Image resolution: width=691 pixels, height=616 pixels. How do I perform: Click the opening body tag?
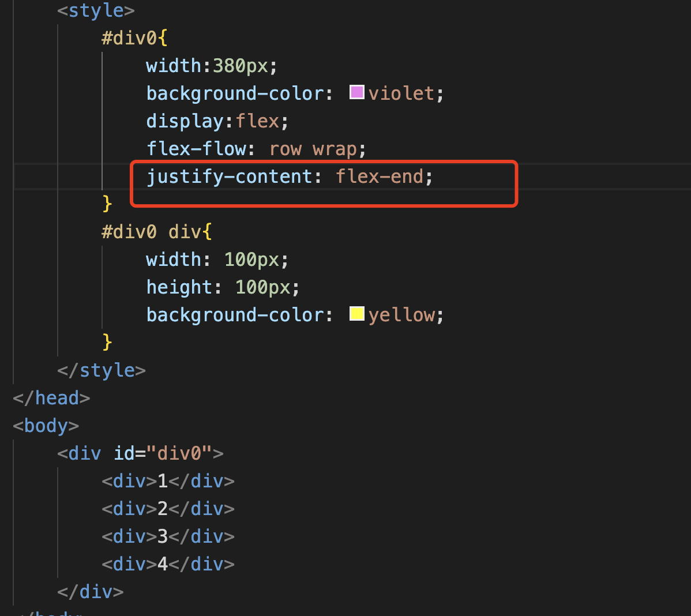(46, 426)
